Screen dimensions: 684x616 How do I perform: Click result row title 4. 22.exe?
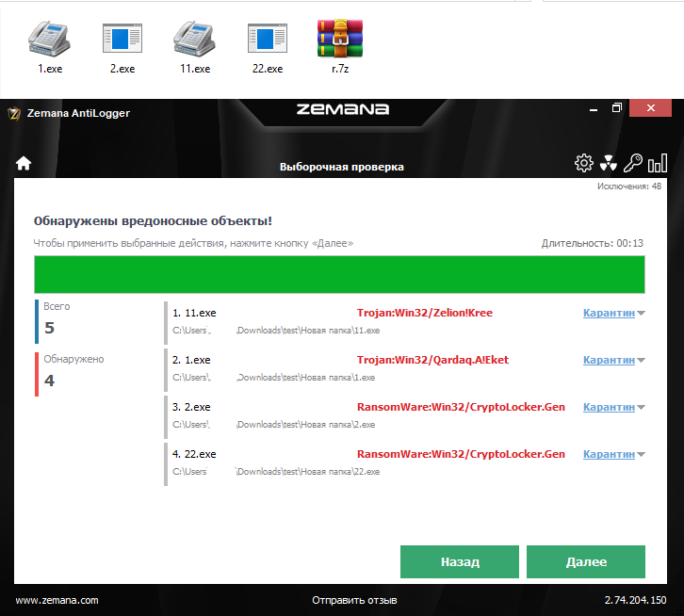pyautogui.click(x=194, y=454)
